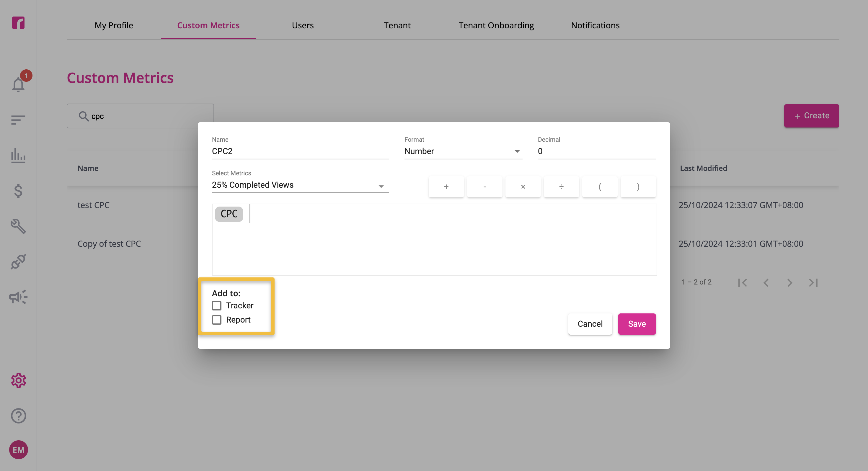Click the search magnifier icon
The image size is (868, 471).
point(83,116)
